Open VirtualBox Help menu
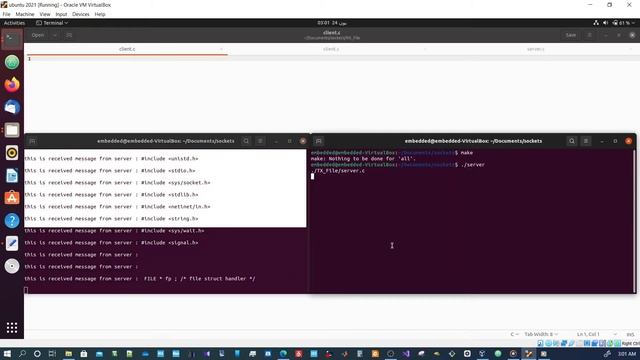640x360 pixels. coord(100,14)
